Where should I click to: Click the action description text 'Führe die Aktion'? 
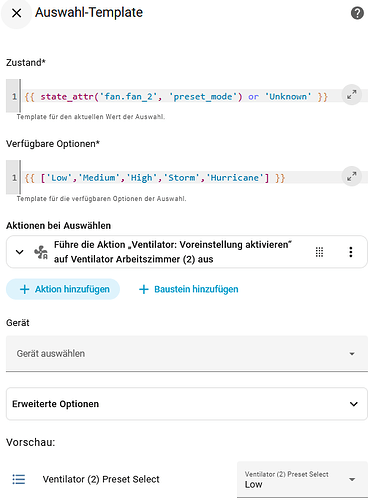tap(173, 252)
